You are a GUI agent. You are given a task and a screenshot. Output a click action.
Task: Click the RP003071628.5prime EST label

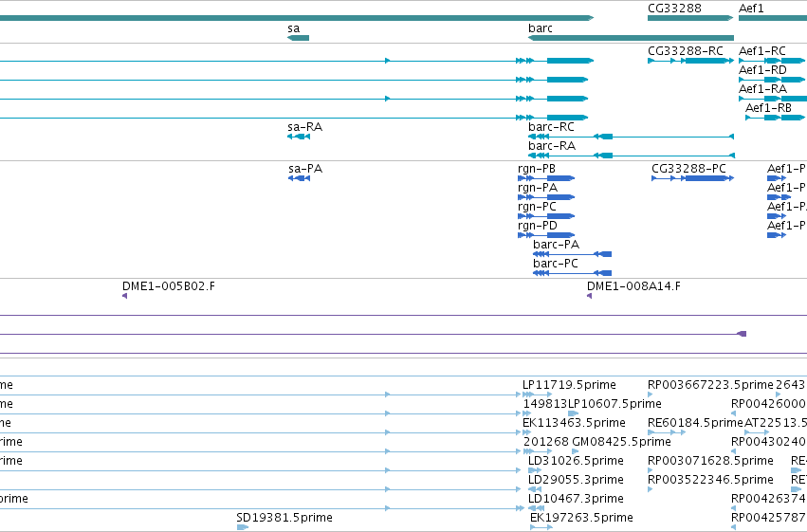coord(711,461)
